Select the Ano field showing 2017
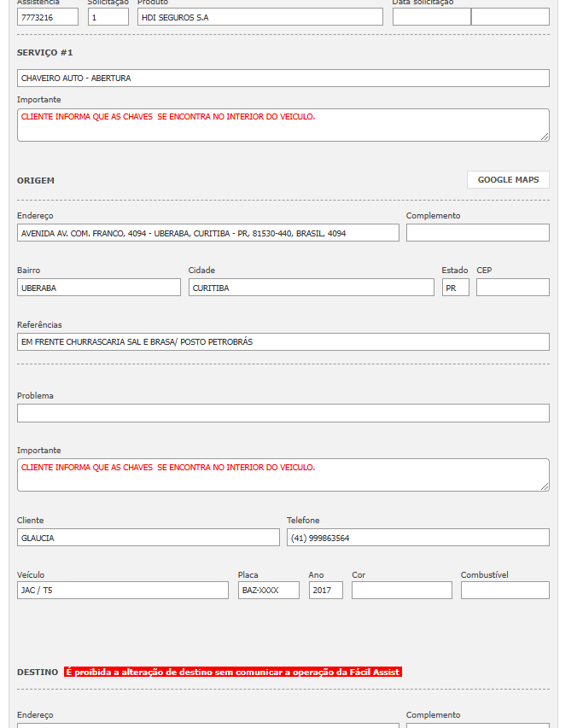The image size is (583, 728). 325,591
